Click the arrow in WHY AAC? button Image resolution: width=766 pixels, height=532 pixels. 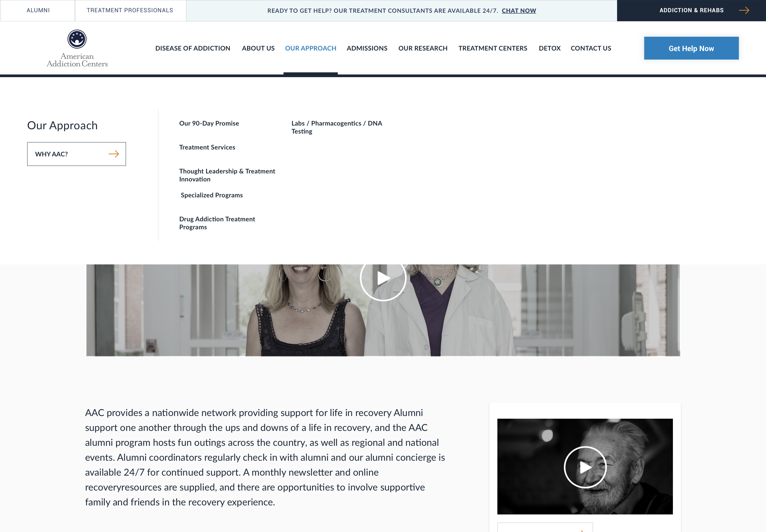tap(114, 154)
